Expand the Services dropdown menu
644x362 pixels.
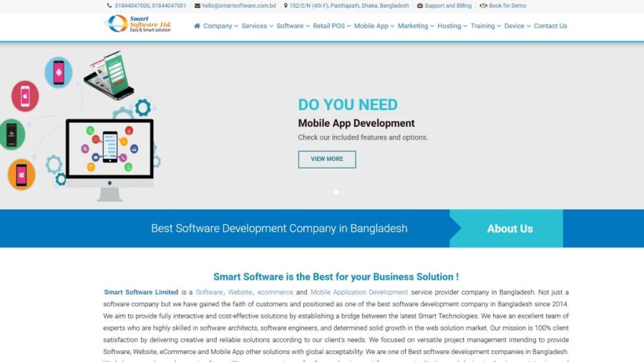click(257, 26)
